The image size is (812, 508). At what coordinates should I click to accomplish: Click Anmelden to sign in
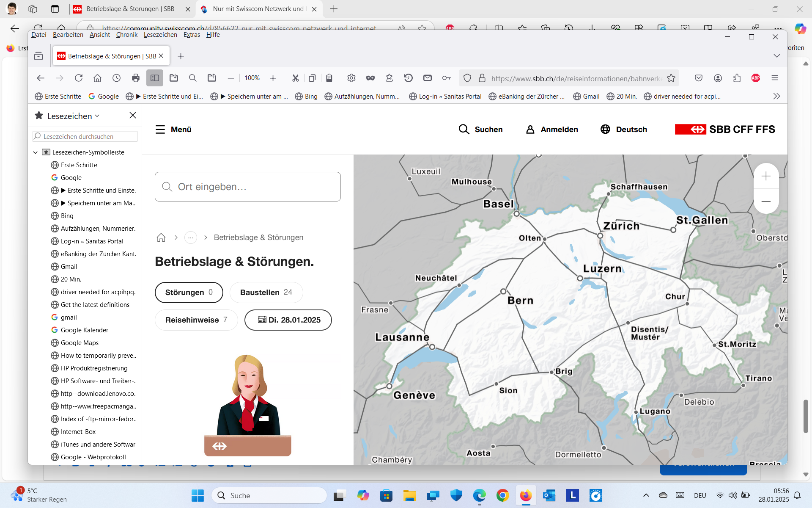click(x=552, y=130)
